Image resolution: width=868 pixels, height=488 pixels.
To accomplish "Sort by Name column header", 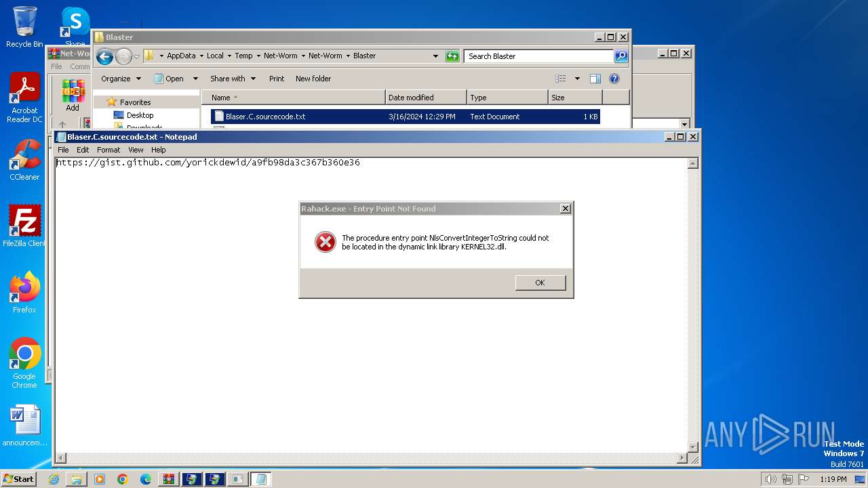I will point(293,98).
